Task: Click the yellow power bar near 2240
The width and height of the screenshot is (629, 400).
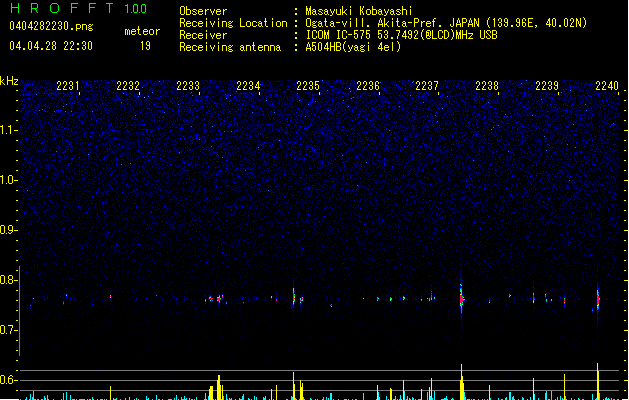Action: [598, 382]
